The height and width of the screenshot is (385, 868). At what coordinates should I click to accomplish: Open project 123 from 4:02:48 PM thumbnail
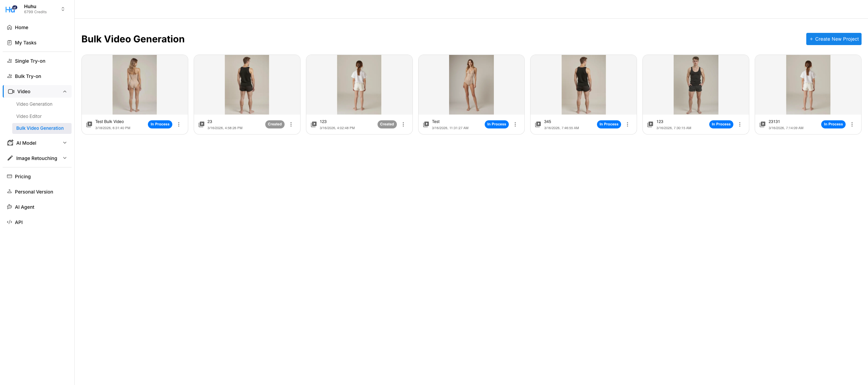coord(359,85)
